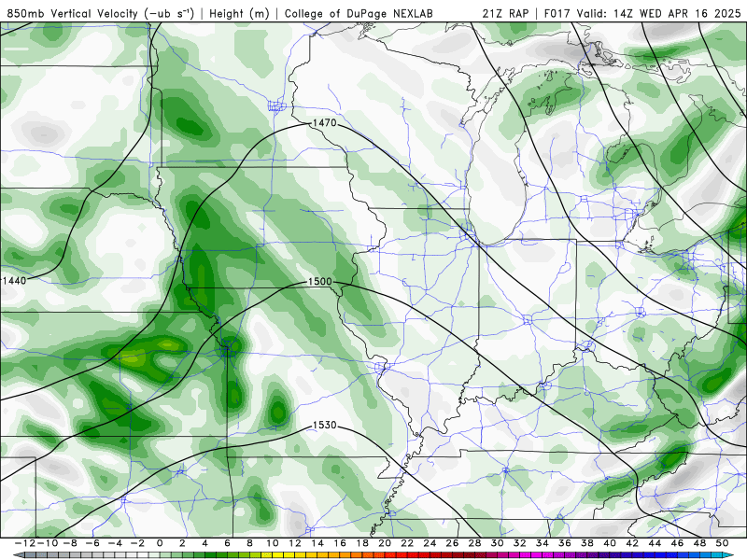Screen dimensions: 747x560
Task: Click the 'Valid: 14Z WED APR 16 2025' text
Action: tap(659, 13)
